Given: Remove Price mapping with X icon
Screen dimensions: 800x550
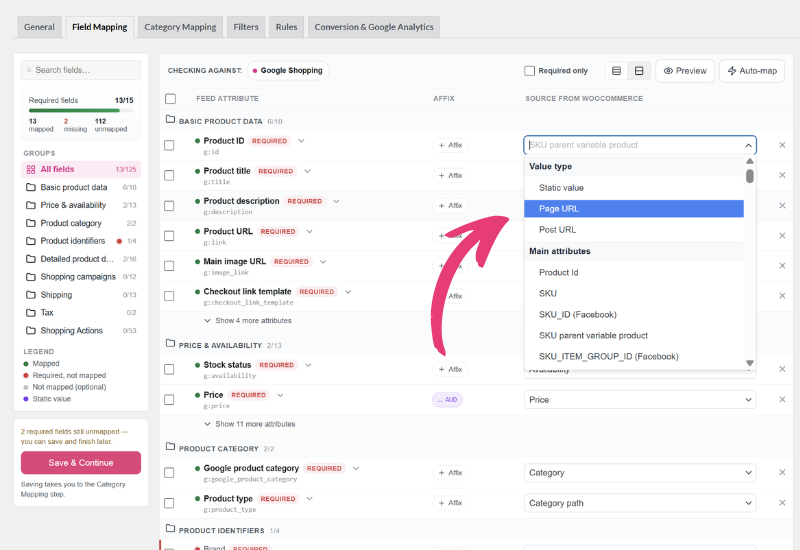Looking at the screenshot, I should pos(782,399).
